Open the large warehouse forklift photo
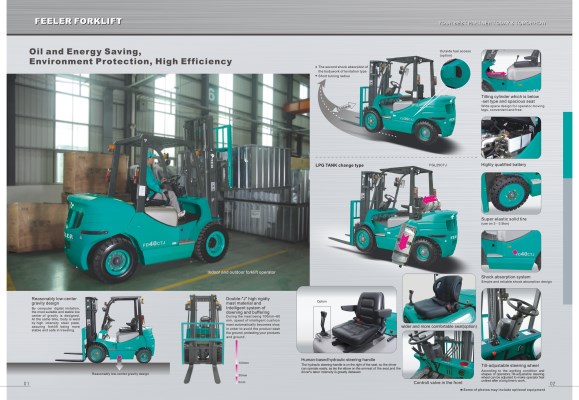The height and width of the screenshot is (400, 579). [158, 182]
